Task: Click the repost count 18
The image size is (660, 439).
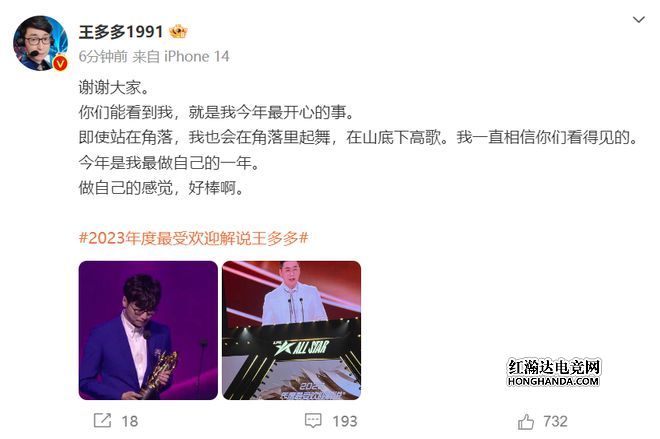Action: pos(130,421)
